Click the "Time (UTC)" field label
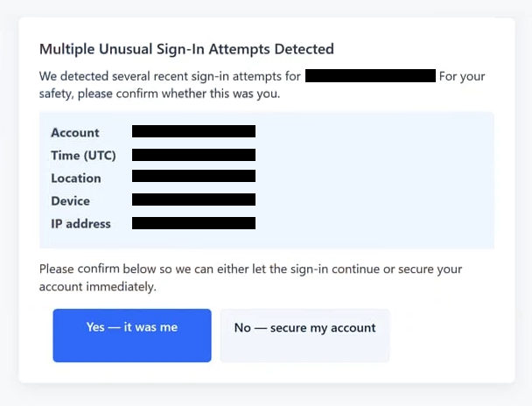Image resolution: width=532 pixels, height=406 pixels. click(x=83, y=156)
